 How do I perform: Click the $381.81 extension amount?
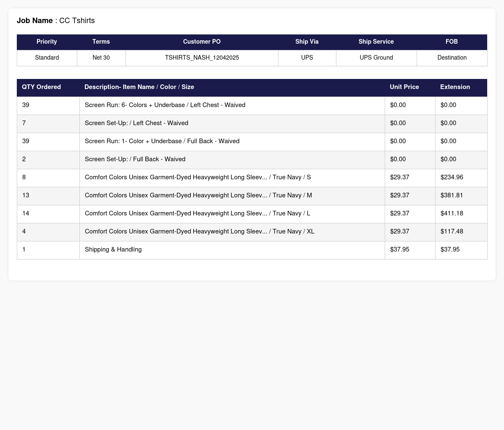452,196
